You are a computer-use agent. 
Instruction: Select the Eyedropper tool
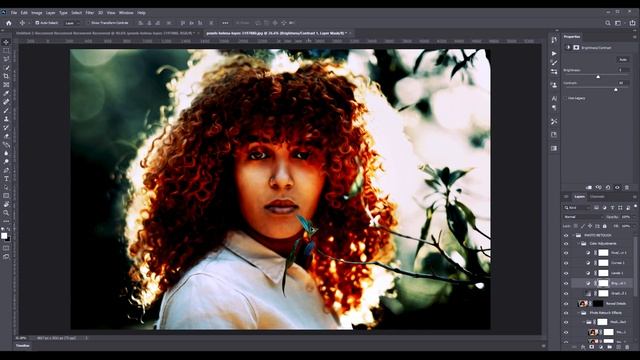click(x=6, y=93)
